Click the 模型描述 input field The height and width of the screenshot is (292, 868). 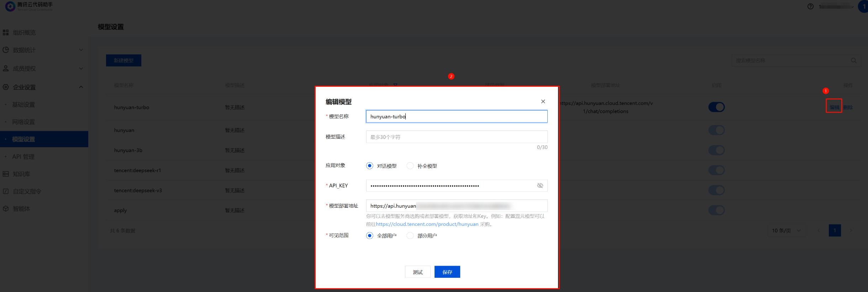(x=457, y=137)
